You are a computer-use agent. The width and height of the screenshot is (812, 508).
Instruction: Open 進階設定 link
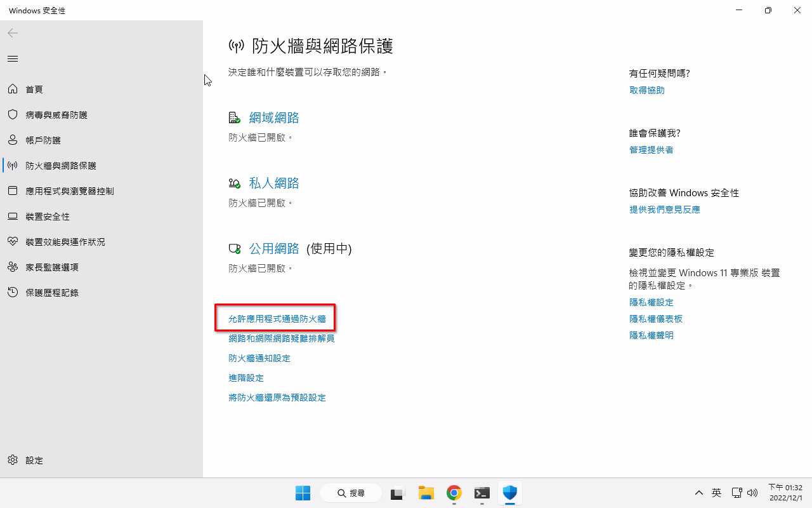tap(246, 378)
